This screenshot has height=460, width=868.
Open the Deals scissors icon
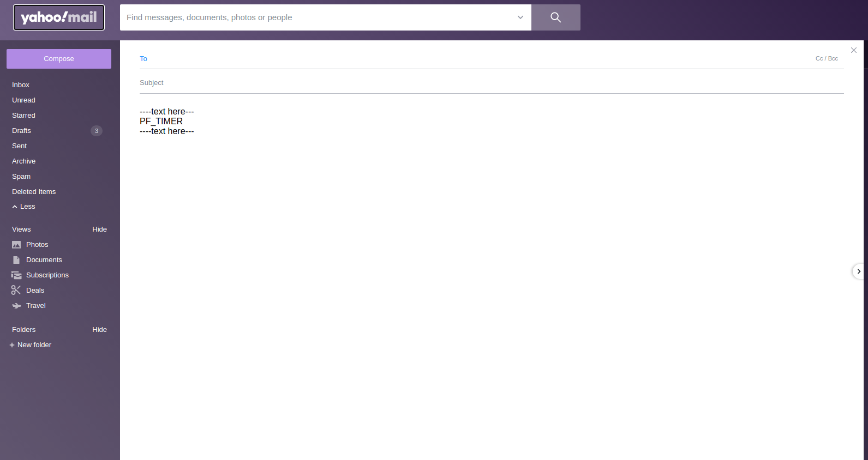16,290
